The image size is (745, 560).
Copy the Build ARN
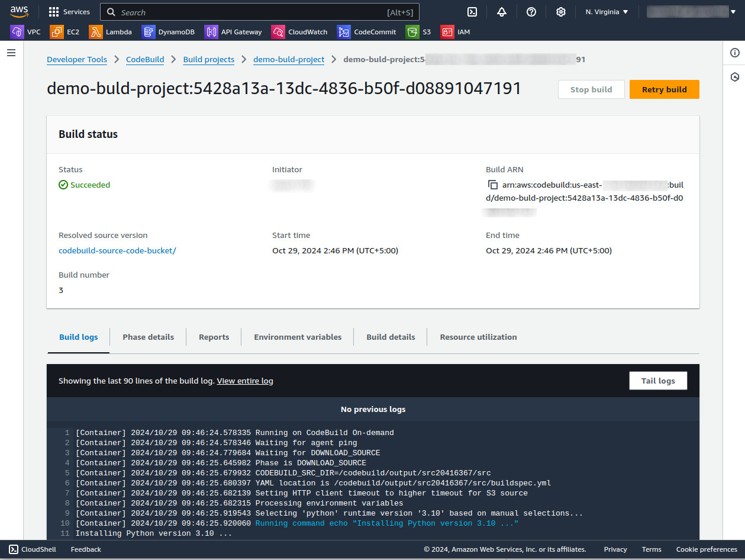coord(493,185)
